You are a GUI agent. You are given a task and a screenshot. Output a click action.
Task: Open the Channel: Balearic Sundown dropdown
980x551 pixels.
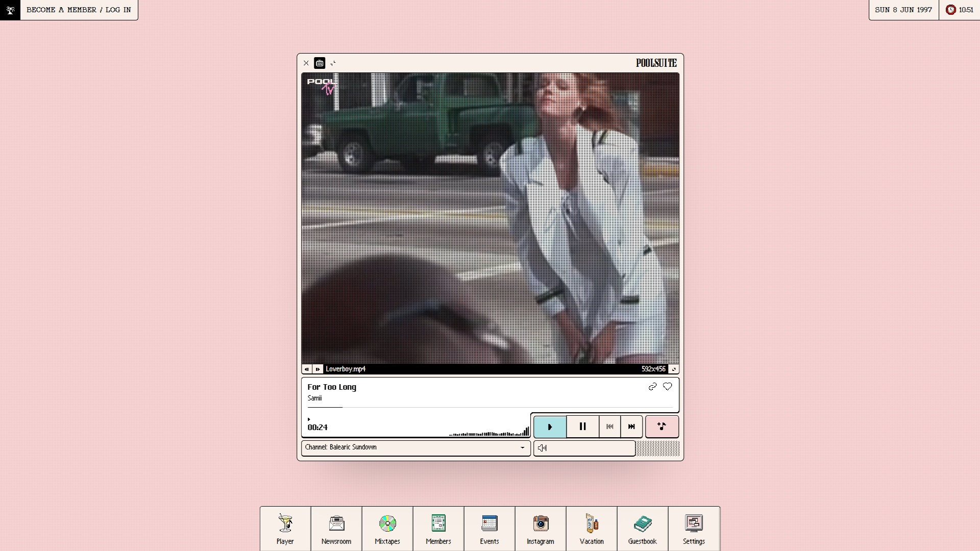point(416,447)
